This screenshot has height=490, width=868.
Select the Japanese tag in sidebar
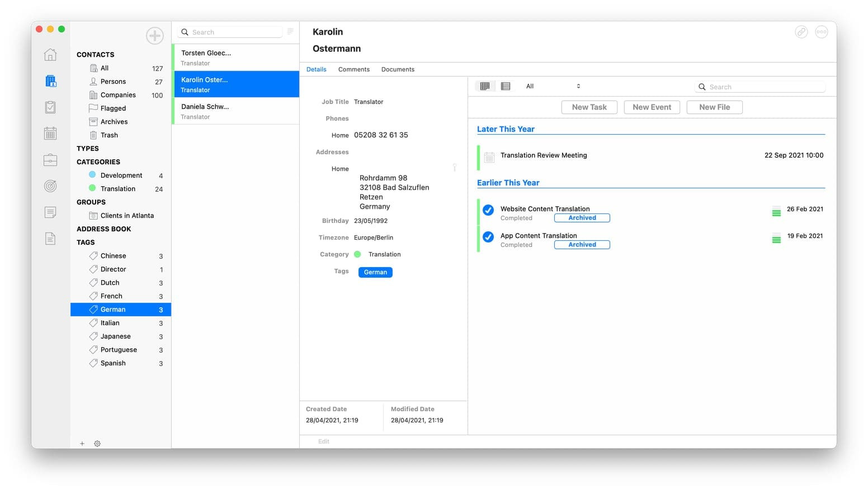tap(121, 336)
